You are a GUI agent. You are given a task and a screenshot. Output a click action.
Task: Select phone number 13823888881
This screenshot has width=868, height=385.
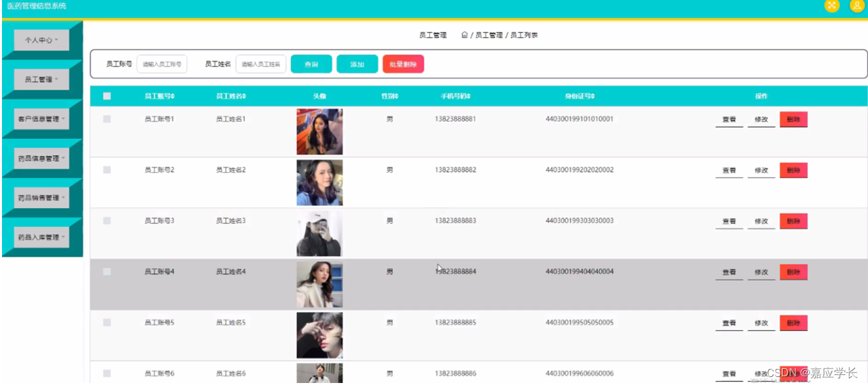(x=456, y=119)
